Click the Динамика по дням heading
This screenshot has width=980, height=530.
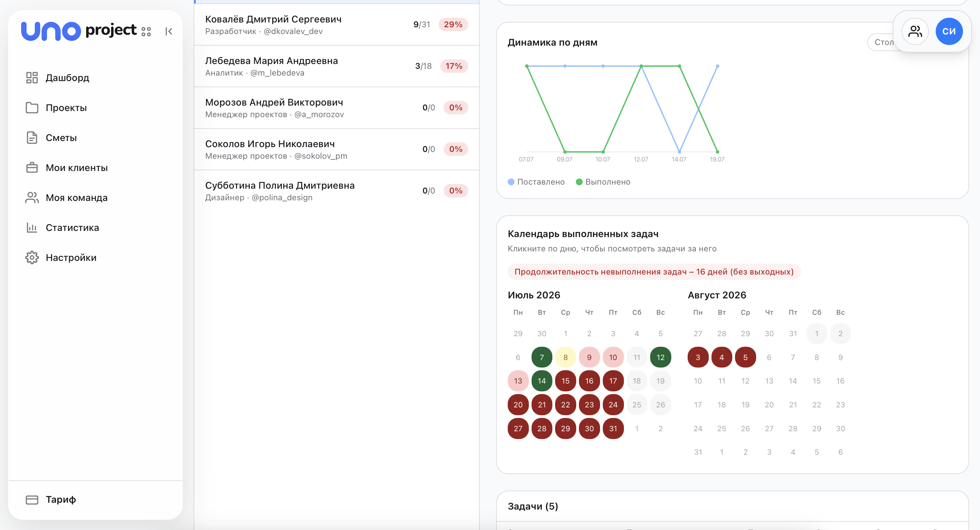coord(552,42)
